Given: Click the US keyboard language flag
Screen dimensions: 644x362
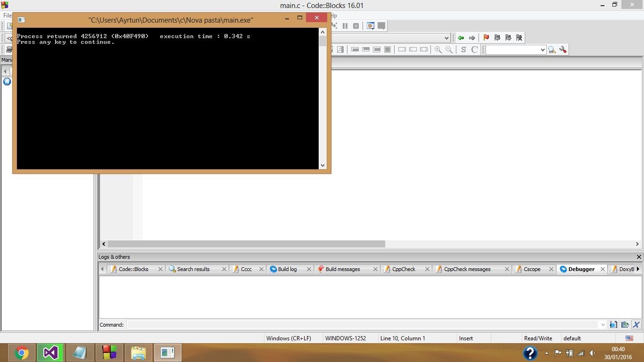Looking at the screenshot, I should 629,338.
